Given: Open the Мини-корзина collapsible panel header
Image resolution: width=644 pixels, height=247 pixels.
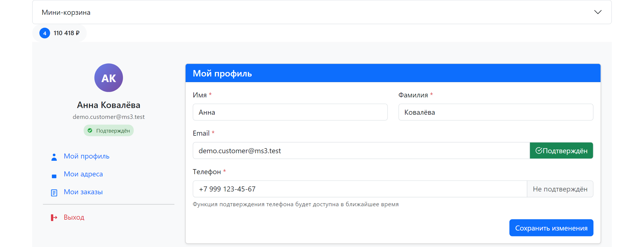Looking at the screenshot, I should coord(322,12).
